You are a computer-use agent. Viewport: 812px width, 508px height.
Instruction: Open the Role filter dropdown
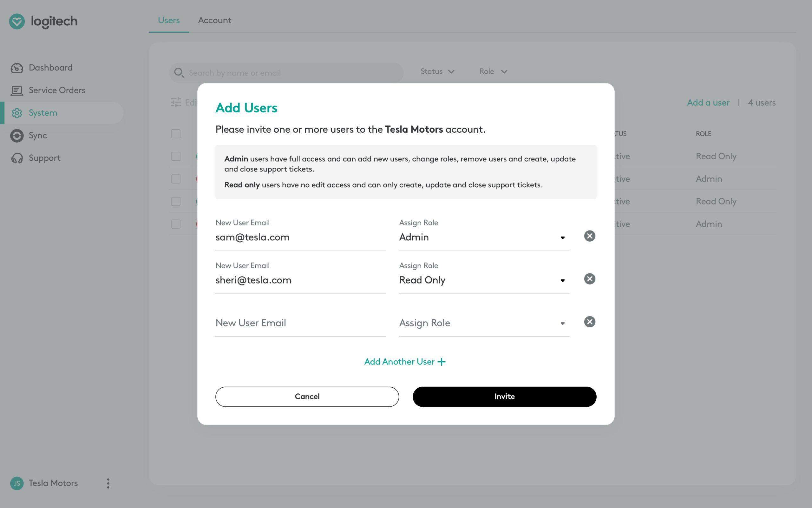pos(493,71)
